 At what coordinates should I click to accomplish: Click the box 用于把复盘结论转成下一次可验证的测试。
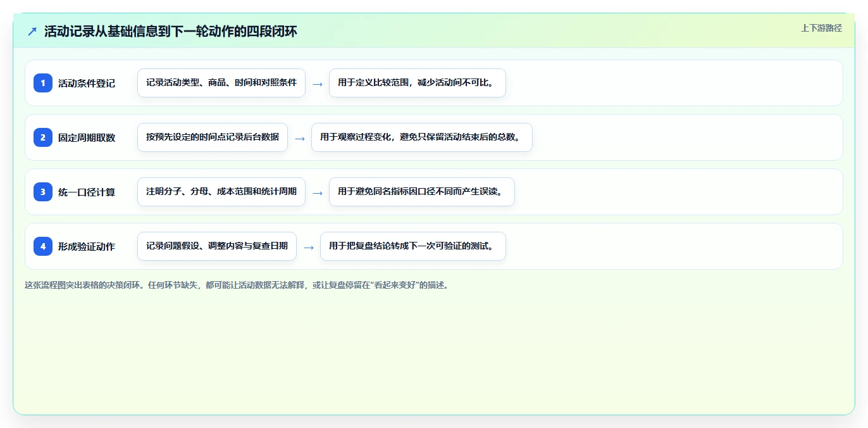coord(413,246)
